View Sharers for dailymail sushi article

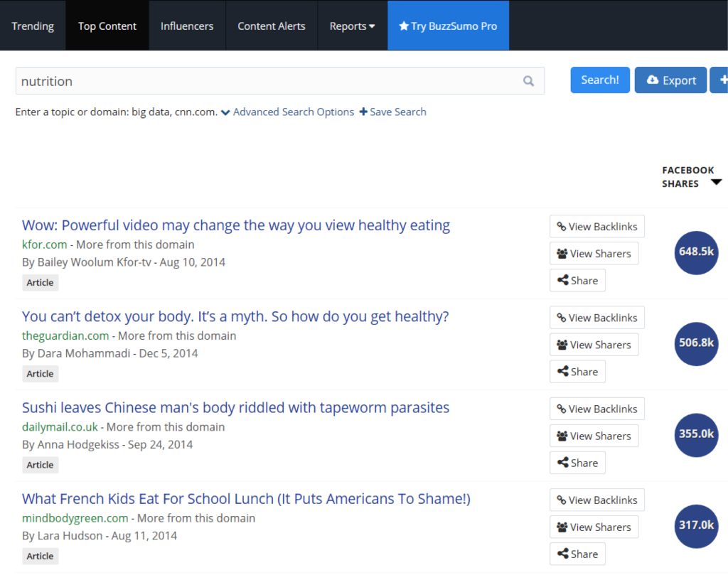(594, 436)
